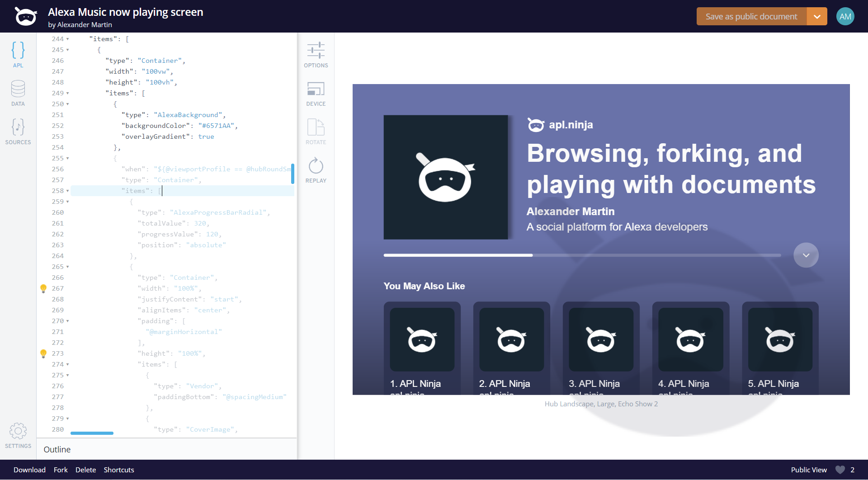Collapse code fold at line 274
The width and height of the screenshot is (868, 480).
68,364
